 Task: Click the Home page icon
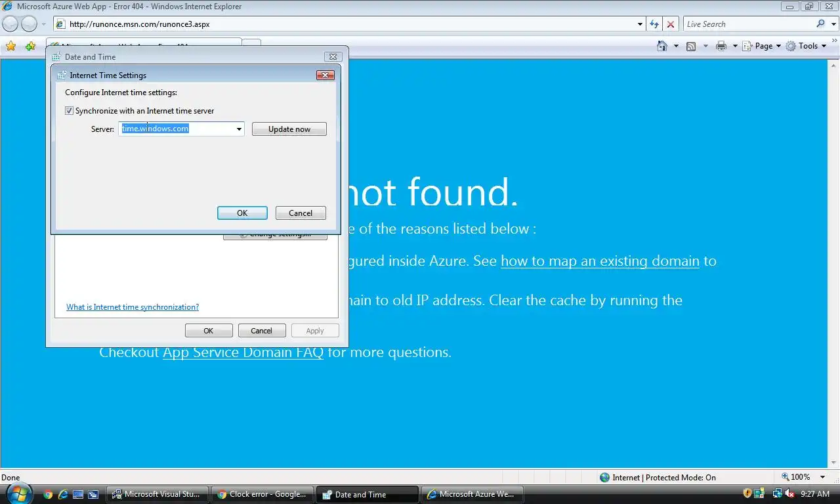click(x=663, y=46)
